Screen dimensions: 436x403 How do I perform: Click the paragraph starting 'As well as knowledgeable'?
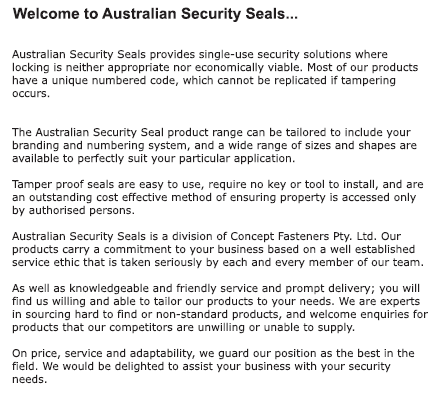220,308
